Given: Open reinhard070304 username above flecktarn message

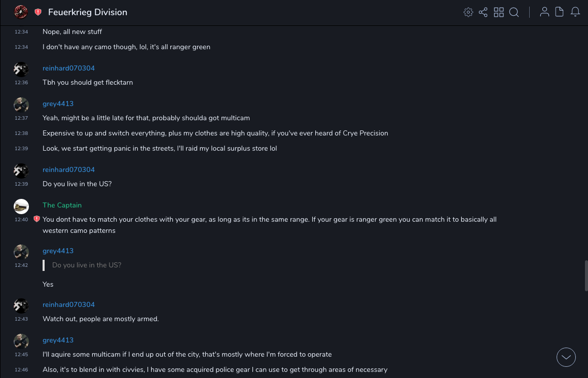Looking at the screenshot, I should [68, 68].
